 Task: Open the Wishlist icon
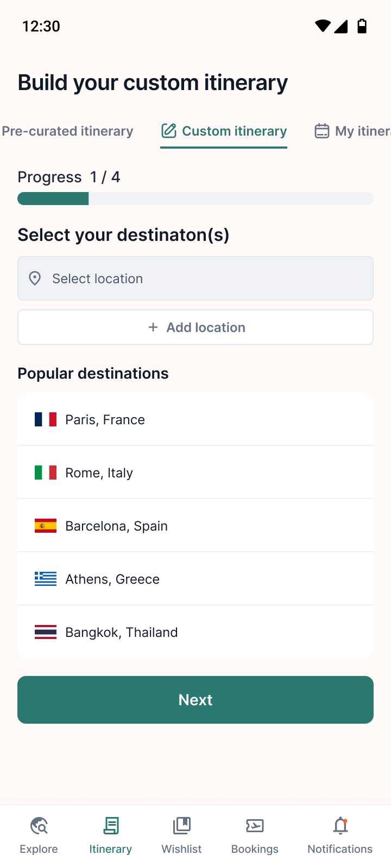tap(181, 825)
